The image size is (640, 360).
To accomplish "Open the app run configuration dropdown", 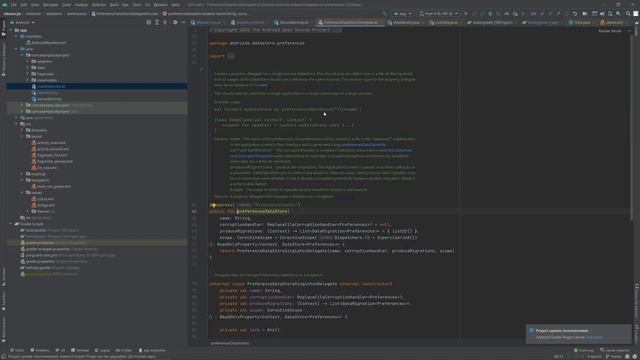I will tap(402, 13).
